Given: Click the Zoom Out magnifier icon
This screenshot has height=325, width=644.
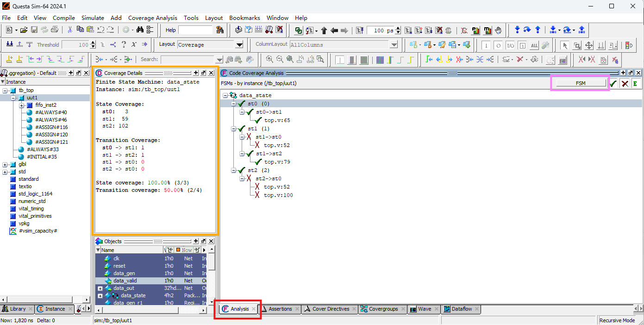Looking at the screenshot, I should (x=280, y=59).
